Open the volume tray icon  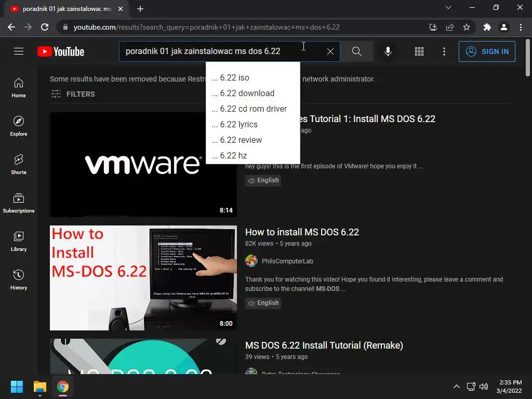pyautogui.click(x=484, y=387)
